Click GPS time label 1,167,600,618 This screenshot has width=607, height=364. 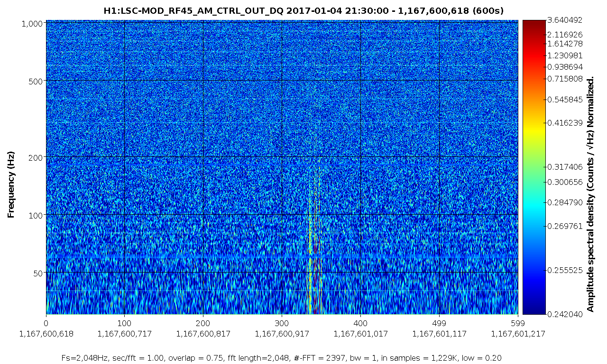[x=46, y=334]
